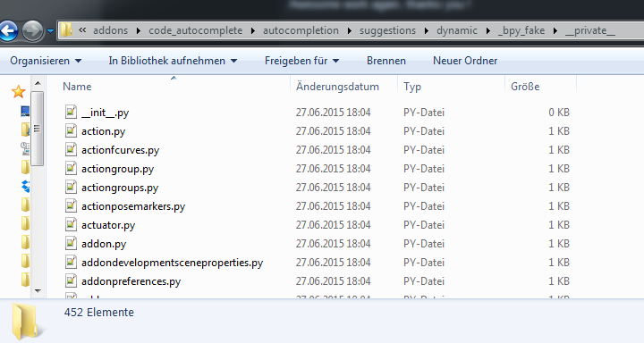
Task: Sort files by Größe column
Action: [525, 87]
